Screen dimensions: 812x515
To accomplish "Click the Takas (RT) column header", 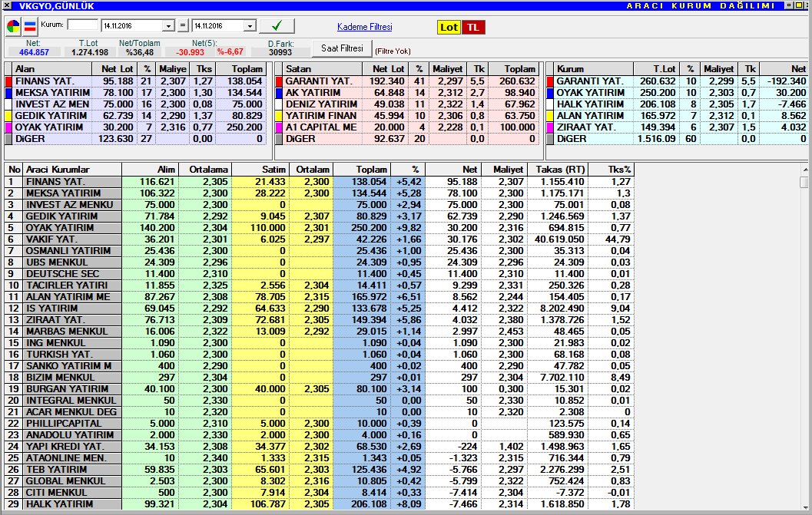I will pos(559,170).
